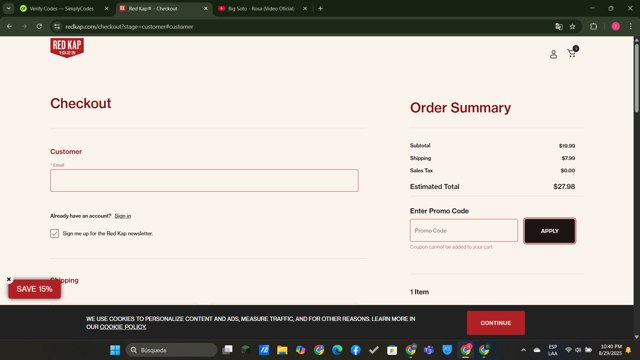Open the tab search dropdown arrow
Viewport: 640px width, 360px height.
(x=9, y=9)
